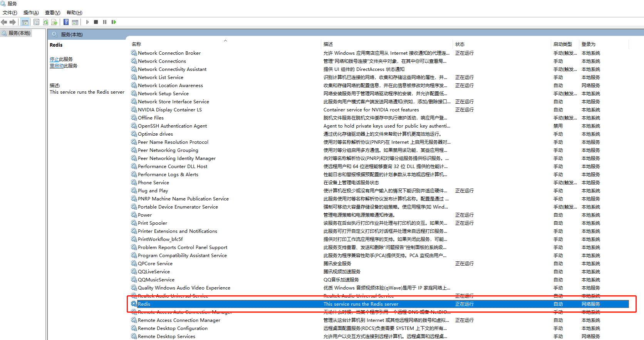
Task: Select the Redis service name
Action: click(144, 304)
